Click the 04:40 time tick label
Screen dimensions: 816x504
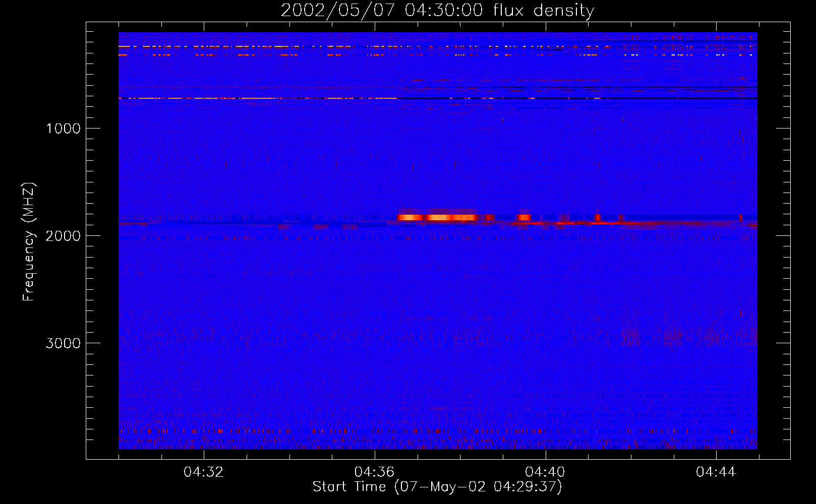pyautogui.click(x=545, y=472)
